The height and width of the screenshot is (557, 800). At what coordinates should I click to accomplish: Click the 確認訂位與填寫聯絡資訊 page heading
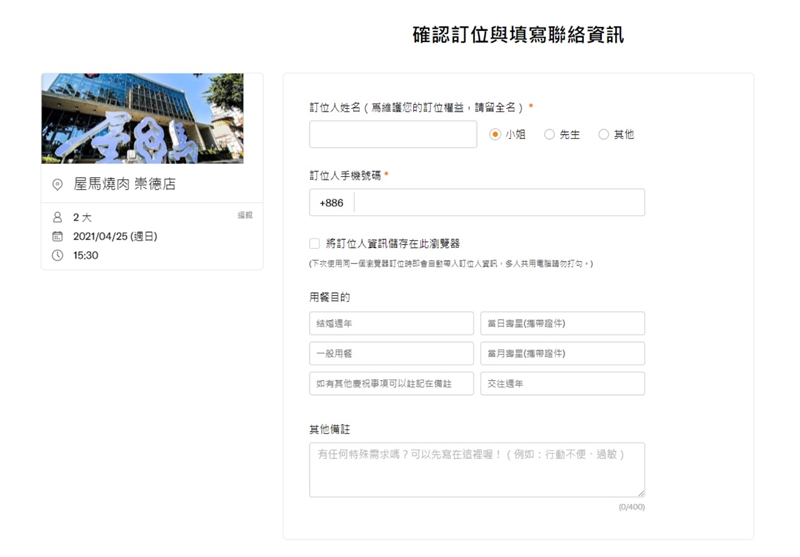518,35
